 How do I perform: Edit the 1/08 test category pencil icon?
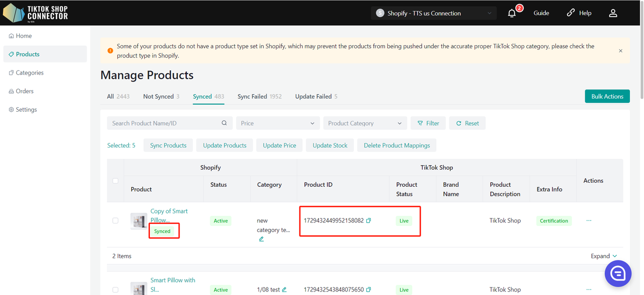point(284,289)
